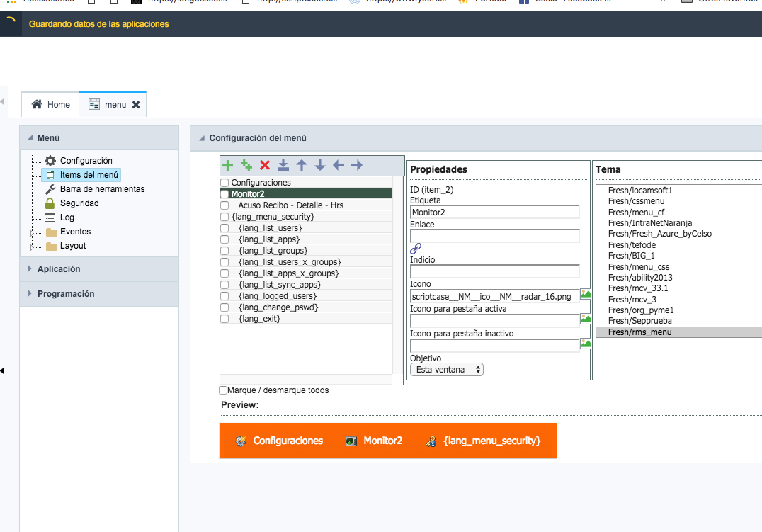Viewport: 762px width, 532px height.
Task: Switch to the Home tab
Action: click(50, 105)
